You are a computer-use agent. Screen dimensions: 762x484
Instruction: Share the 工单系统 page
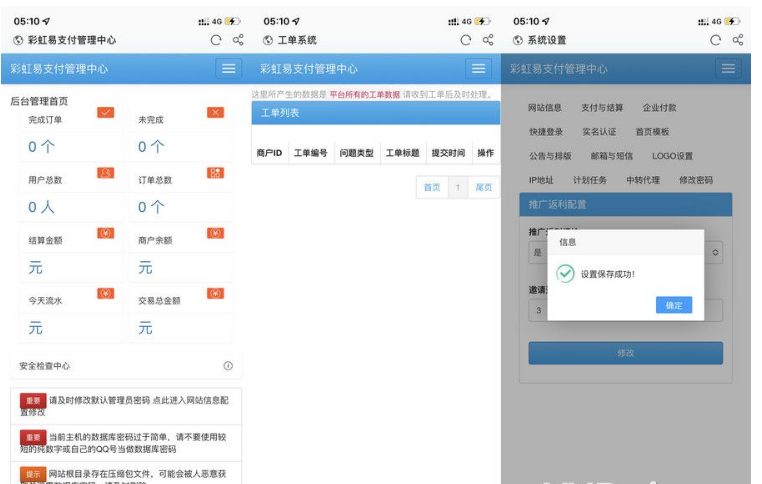(488, 40)
